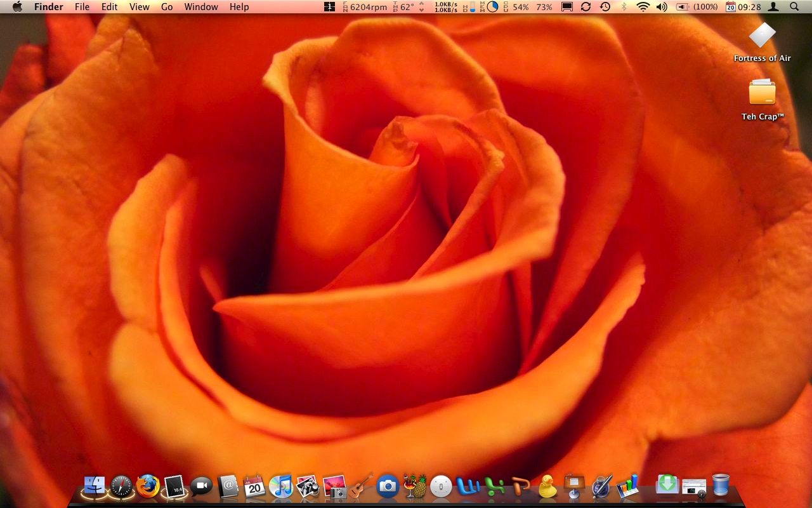Click the Spotlight search magnifier
The height and width of the screenshot is (508, 812).
(794, 7)
